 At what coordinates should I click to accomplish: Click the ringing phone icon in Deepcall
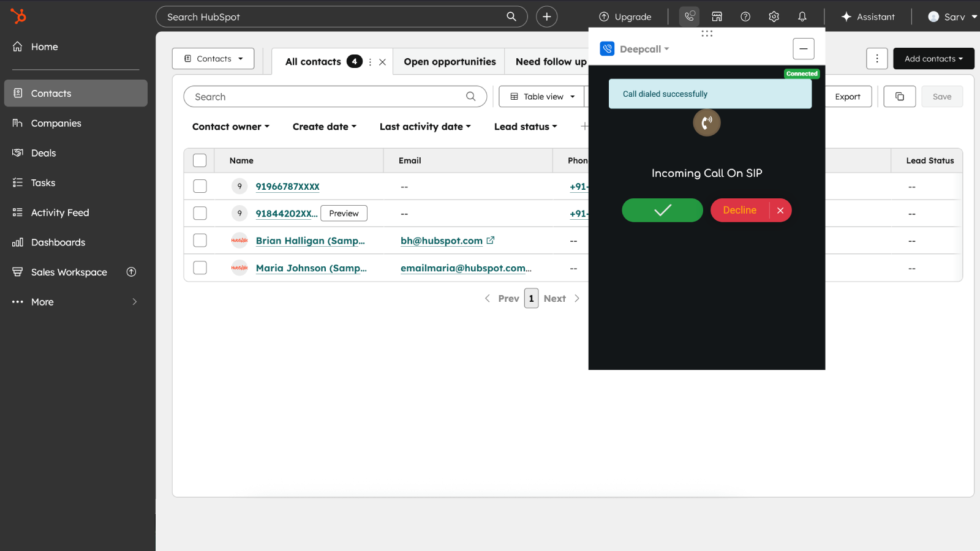(x=706, y=122)
